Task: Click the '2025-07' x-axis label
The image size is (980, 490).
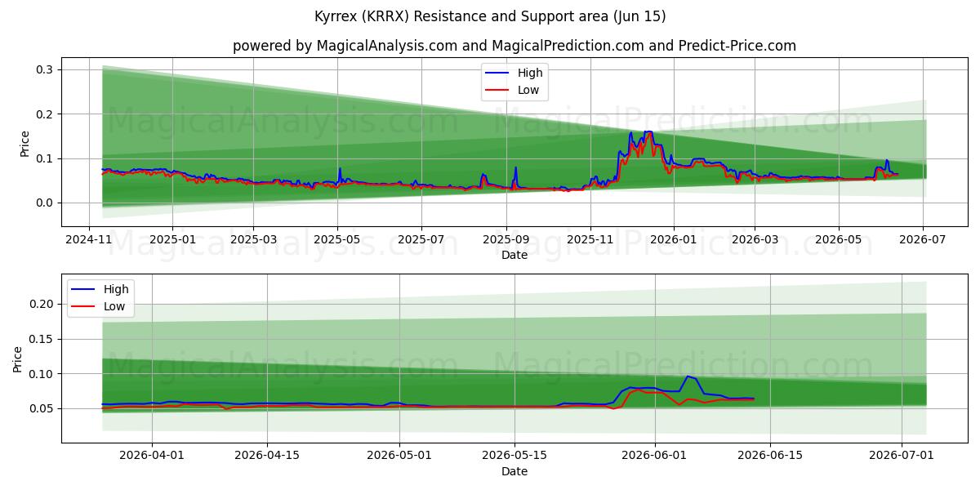Action: click(421, 240)
